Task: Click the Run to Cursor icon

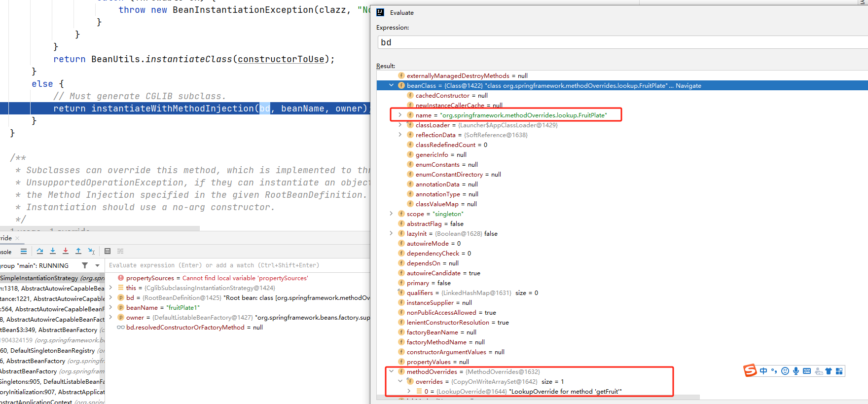Action: tap(91, 251)
